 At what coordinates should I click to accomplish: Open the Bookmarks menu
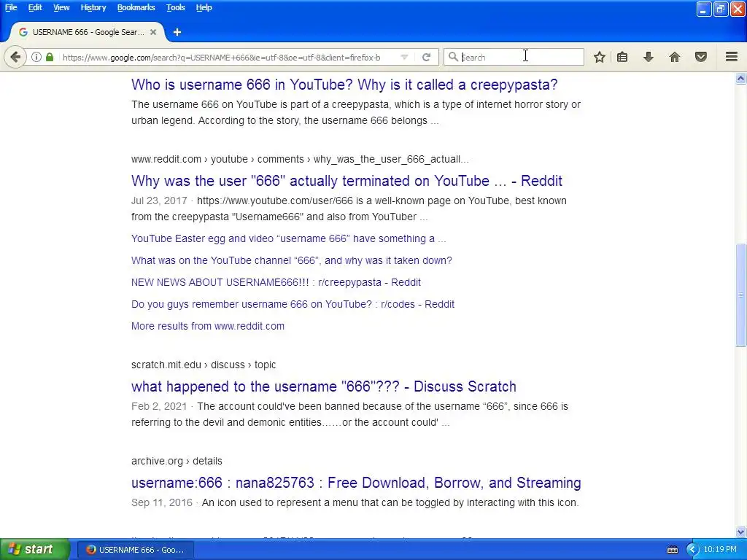pos(136,7)
